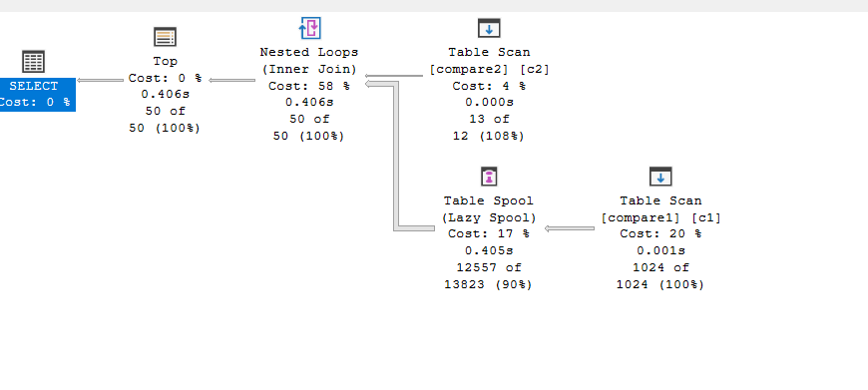Click the compare2 Table Scan icon
This screenshot has width=868, height=390.
pyautogui.click(x=489, y=28)
